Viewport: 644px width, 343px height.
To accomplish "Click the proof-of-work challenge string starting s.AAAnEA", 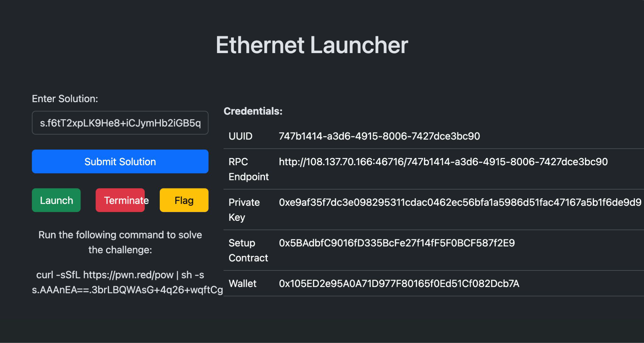I will click(127, 290).
